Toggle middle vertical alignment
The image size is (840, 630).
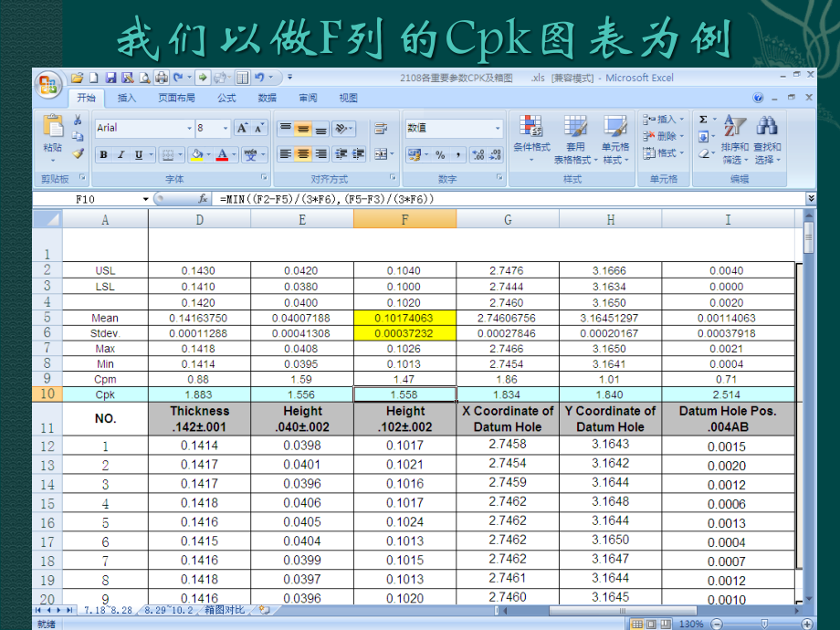coord(303,129)
